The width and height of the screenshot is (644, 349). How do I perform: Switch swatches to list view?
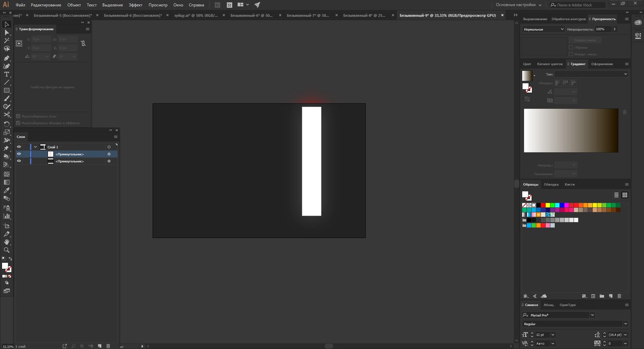pyautogui.click(x=617, y=195)
